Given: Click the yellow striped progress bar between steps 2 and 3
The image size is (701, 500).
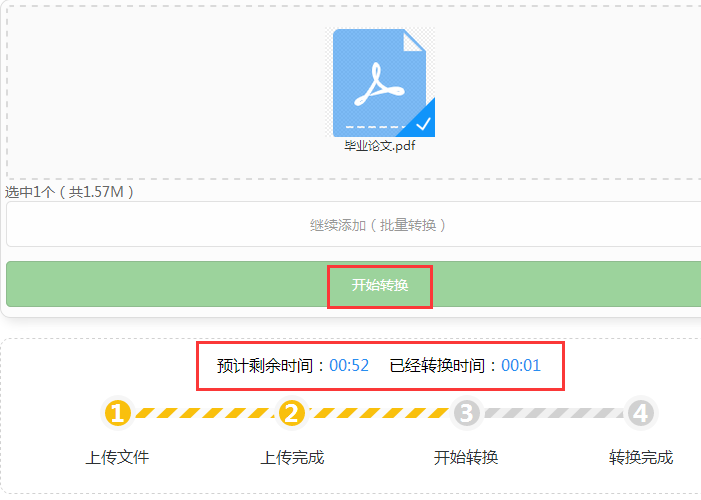Looking at the screenshot, I should pyautogui.click(x=379, y=413).
